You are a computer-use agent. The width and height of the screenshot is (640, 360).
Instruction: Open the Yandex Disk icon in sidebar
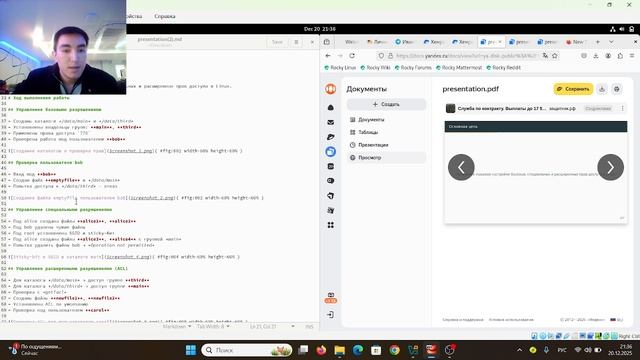pos(331,137)
